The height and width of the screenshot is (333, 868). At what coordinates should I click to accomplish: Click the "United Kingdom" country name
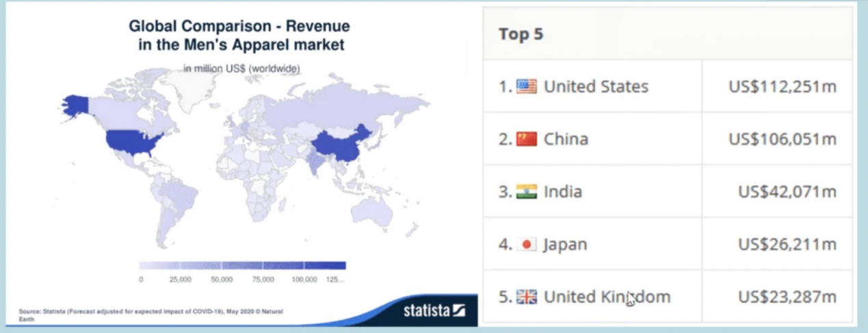(607, 297)
